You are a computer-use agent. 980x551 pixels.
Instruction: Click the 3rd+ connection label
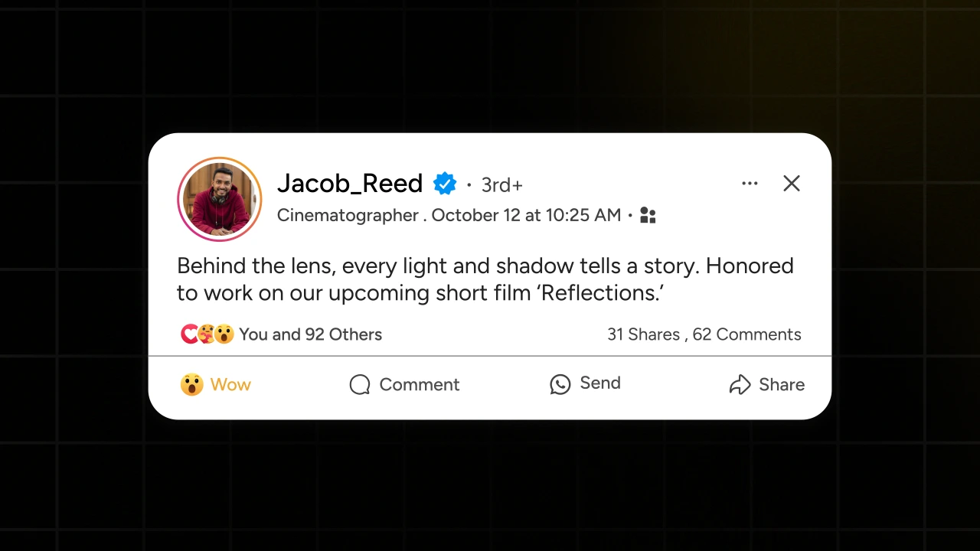point(501,184)
